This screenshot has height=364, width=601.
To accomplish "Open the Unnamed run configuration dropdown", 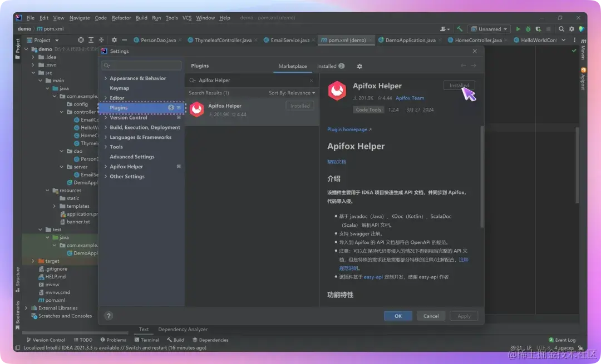I will pos(489,29).
